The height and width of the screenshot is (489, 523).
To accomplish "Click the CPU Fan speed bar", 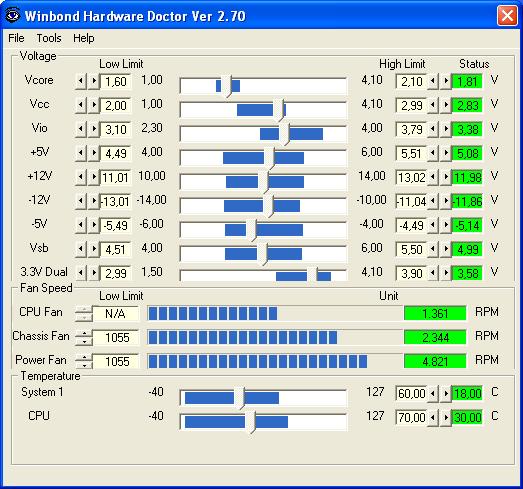I will point(275,314).
